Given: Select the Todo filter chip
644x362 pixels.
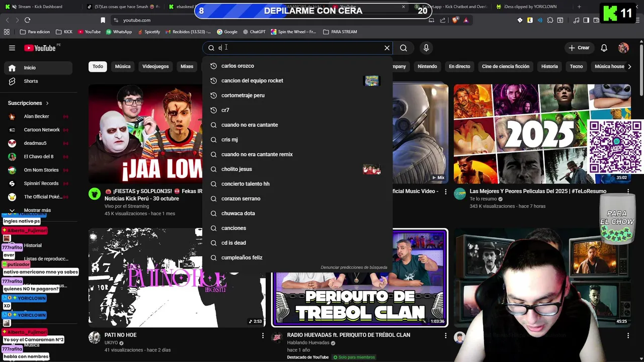Looking at the screenshot, I should [98, 66].
